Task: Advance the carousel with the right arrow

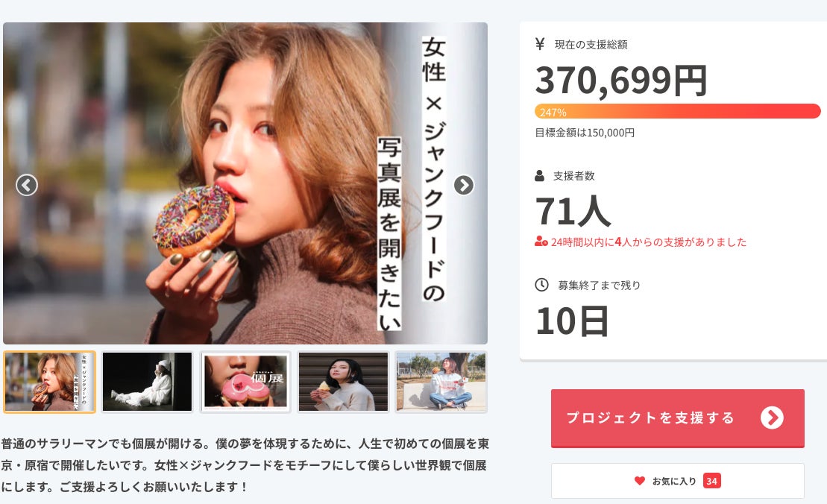Action: [x=464, y=185]
